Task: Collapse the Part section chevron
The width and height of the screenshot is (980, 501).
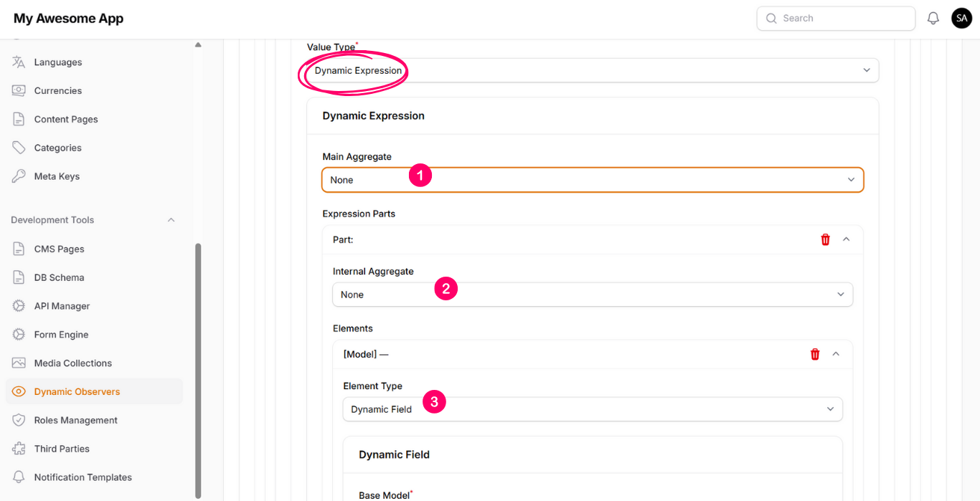Action: (x=846, y=239)
